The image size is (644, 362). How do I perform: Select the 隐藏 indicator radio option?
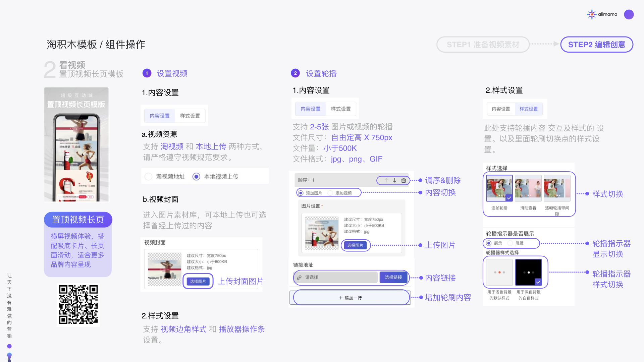pyautogui.click(x=510, y=243)
